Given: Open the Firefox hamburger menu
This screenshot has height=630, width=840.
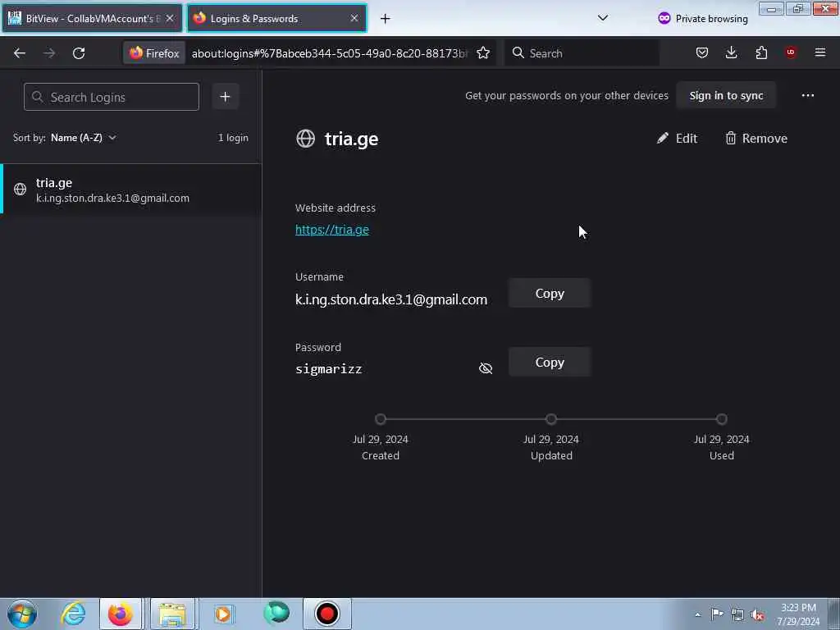Looking at the screenshot, I should point(820,52).
